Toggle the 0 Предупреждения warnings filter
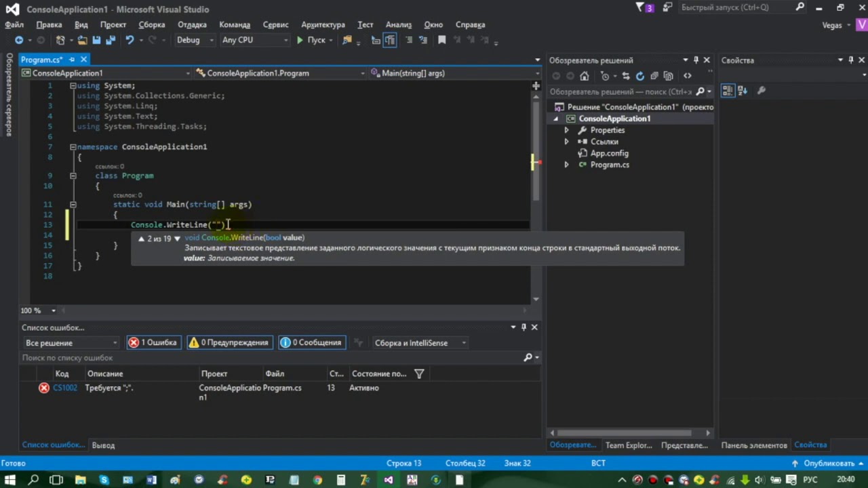This screenshot has height=488, width=868. coord(229,342)
